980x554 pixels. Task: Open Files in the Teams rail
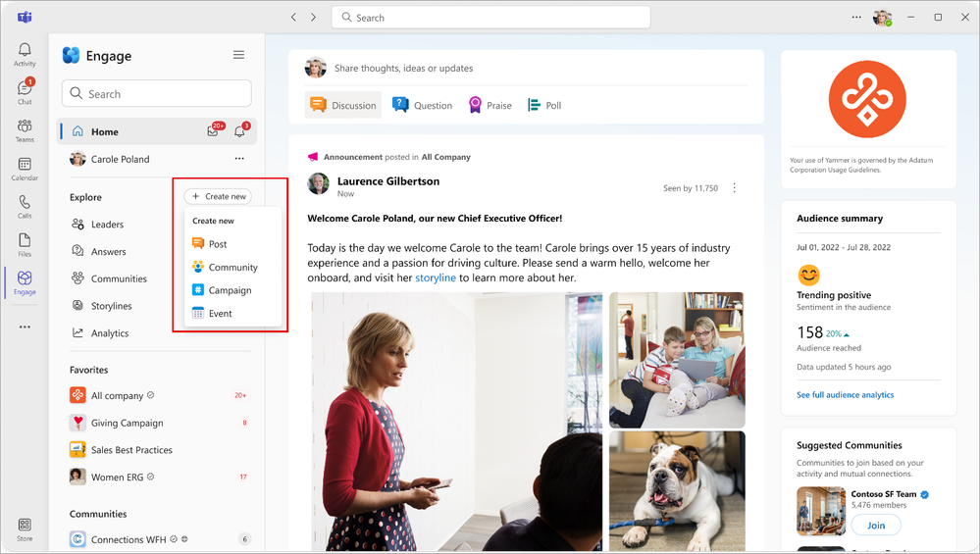[x=25, y=245]
